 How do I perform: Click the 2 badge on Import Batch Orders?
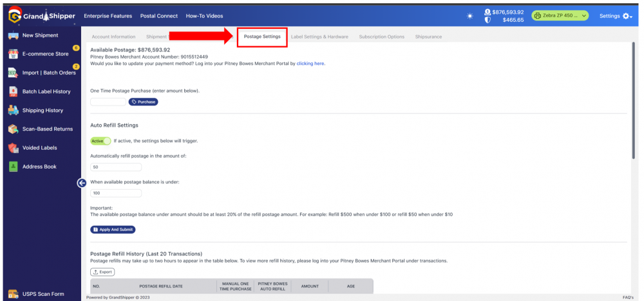[76, 66]
